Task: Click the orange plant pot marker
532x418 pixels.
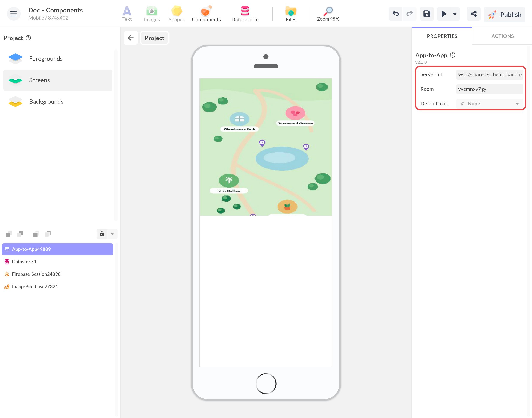Action: click(287, 207)
